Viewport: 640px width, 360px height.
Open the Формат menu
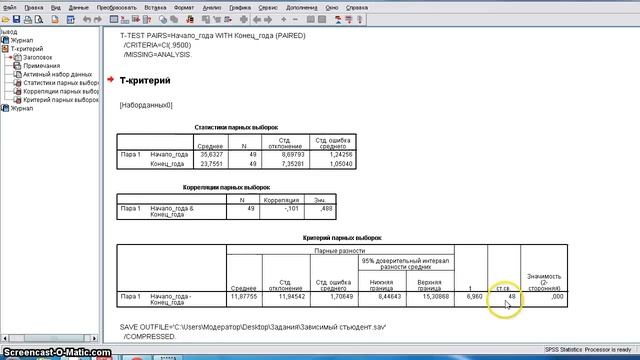coord(184,7)
